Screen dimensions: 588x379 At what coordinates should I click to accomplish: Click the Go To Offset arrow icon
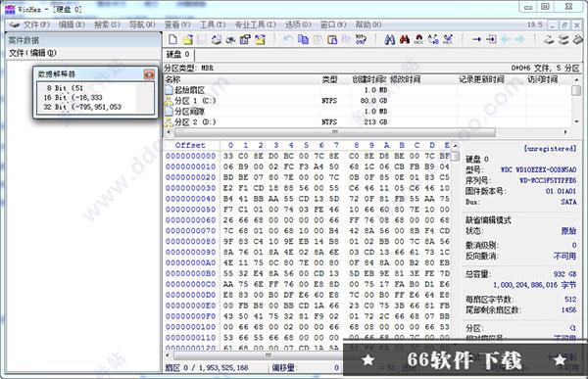pyautogui.click(x=476, y=39)
